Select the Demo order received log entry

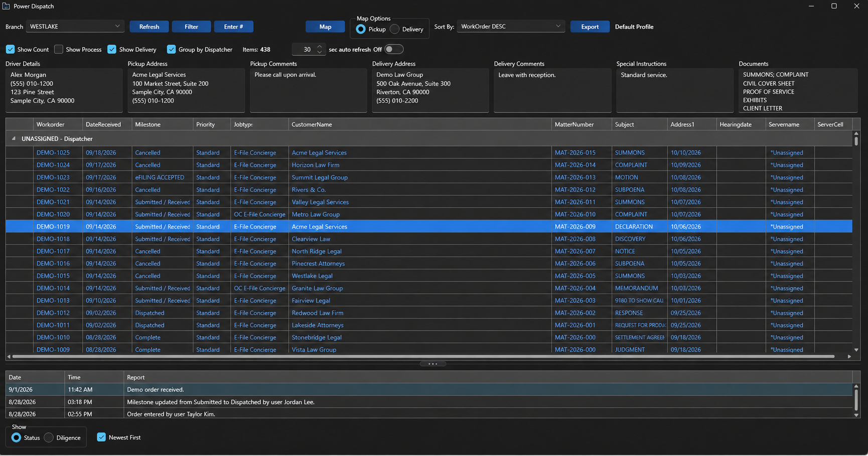coord(429,389)
